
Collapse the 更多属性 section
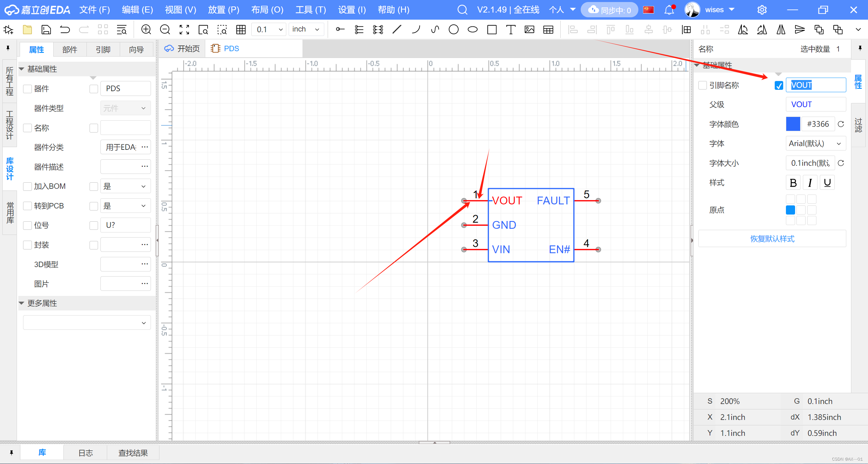click(22, 303)
